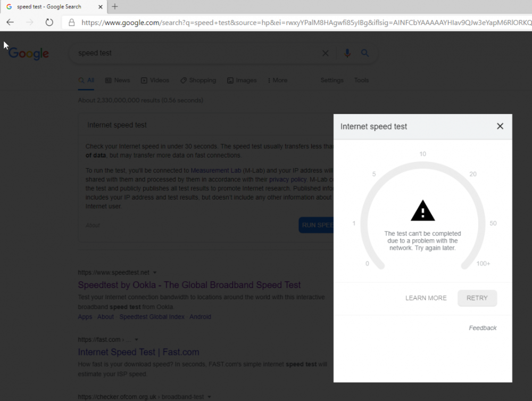
Task: Select the All results tab
Action: click(x=86, y=80)
